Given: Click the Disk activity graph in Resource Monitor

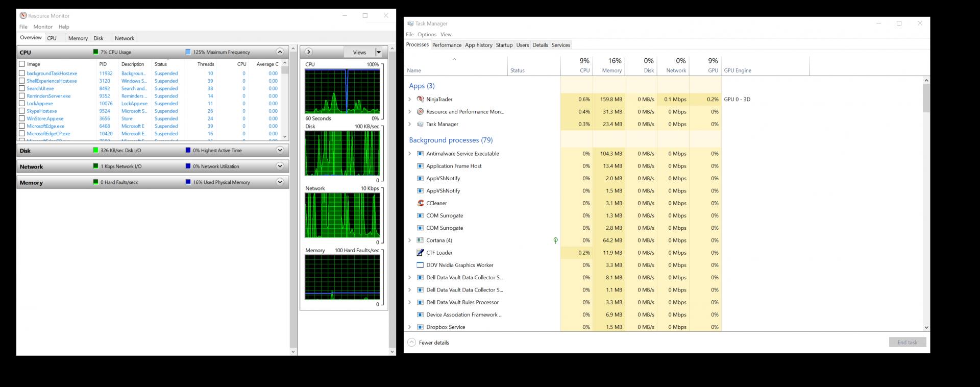Looking at the screenshot, I should (342, 153).
